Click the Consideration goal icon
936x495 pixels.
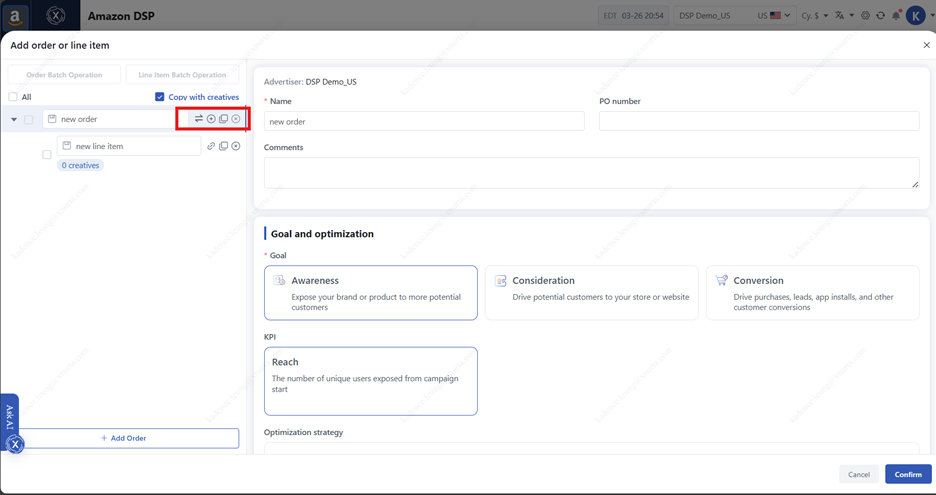tap(500, 281)
